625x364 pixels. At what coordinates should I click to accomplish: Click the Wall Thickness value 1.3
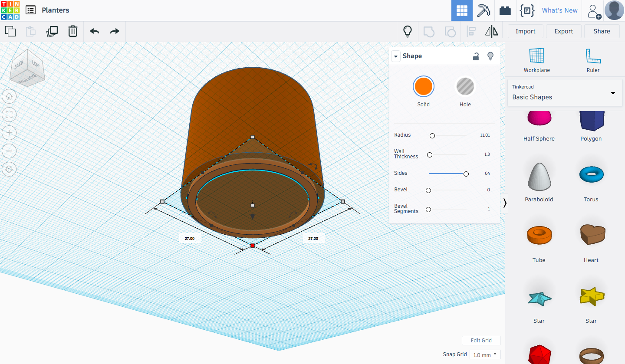click(487, 154)
